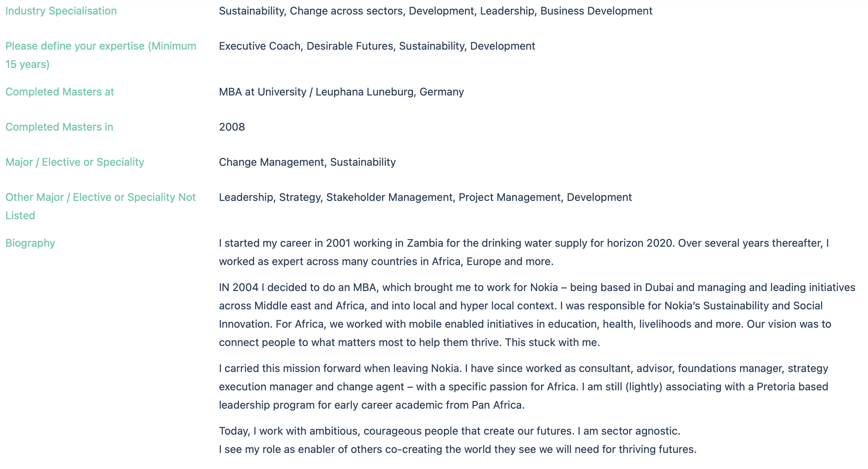The height and width of the screenshot is (469, 868).
Task: Select the Completed Masters at label
Action: 60,92
